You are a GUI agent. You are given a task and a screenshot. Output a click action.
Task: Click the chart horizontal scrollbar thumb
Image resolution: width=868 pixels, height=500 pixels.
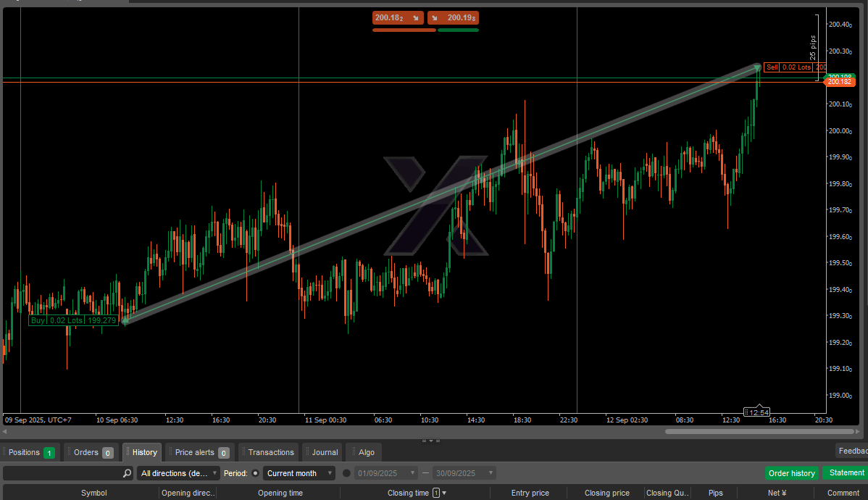click(759, 432)
